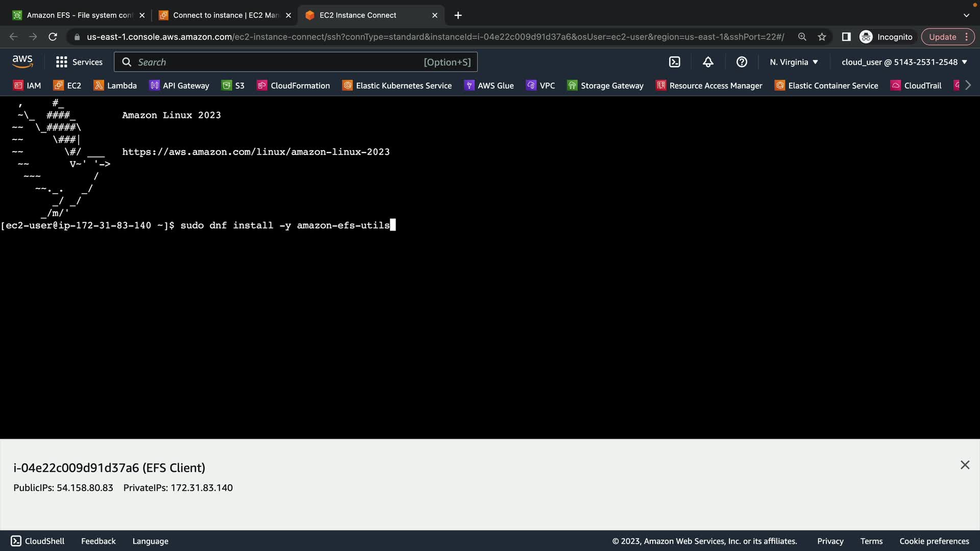Open the help question mark menu
980x551 pixels.
[x=742, y=62]
